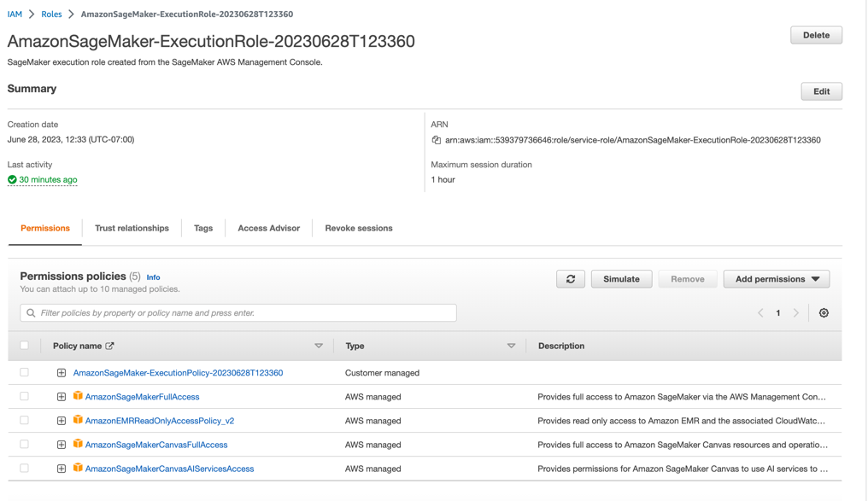This screenshot has width=868, height=501.
Task: Click the search magnifier icon in filter box
Action: point(31,313)
